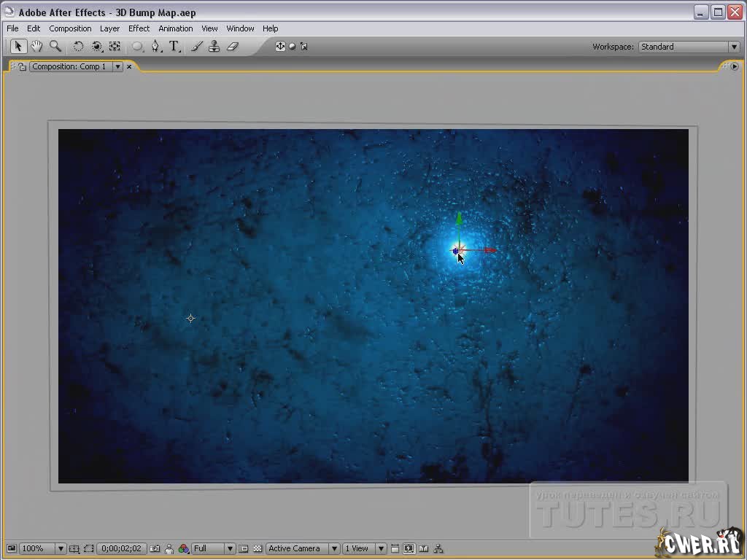Pick the Pen tool
This screenshot has height=560, width=747.
(155, 47)
